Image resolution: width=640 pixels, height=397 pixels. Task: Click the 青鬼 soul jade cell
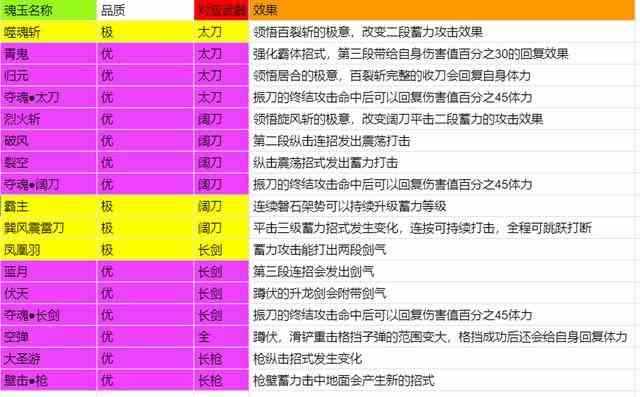[48, 54]
